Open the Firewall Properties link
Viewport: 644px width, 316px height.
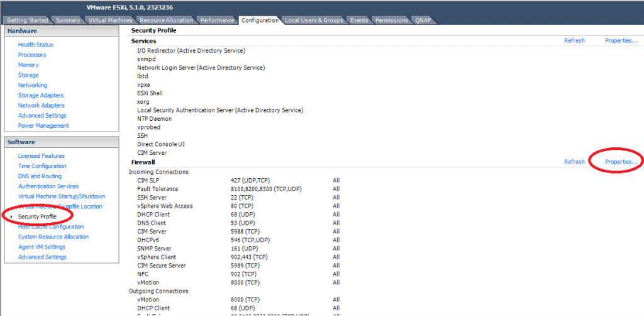point(621,162)
